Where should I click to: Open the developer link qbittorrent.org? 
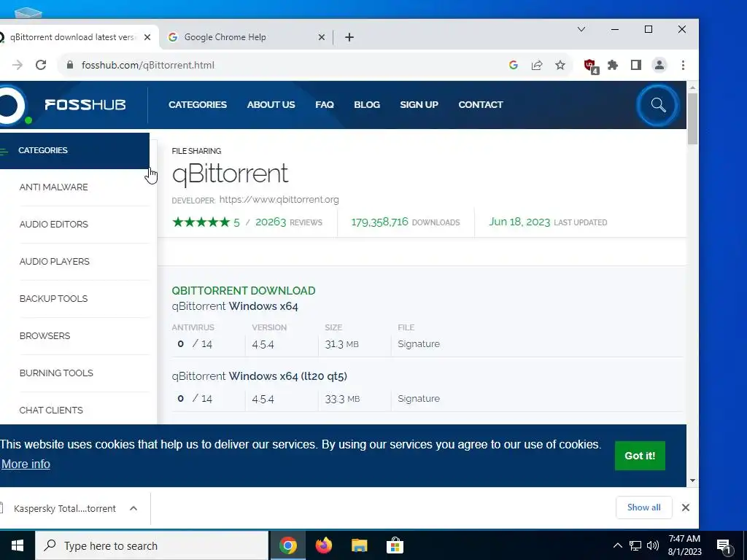point(279,200)
